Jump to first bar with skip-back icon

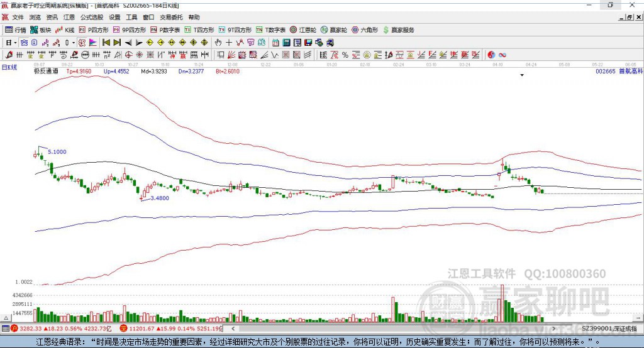[106, 43]
